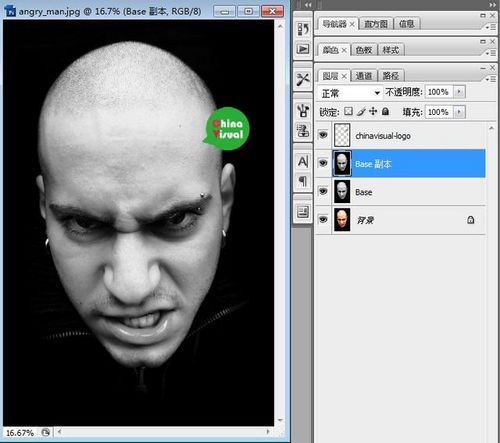Select the Base 副本 layer name
Viewport: 500px width, 443px height.
click(373, 164)
